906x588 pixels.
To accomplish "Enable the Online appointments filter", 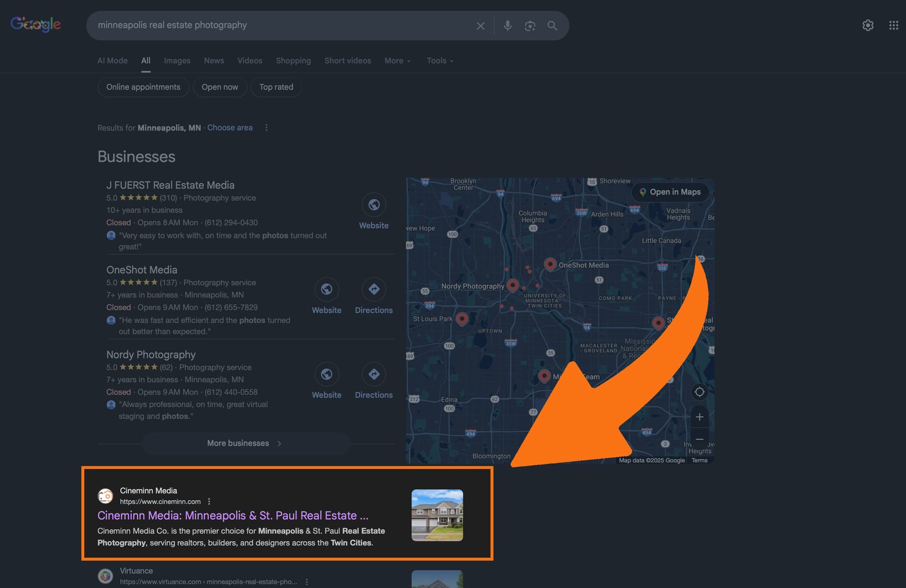I will (x=143, y=87).
